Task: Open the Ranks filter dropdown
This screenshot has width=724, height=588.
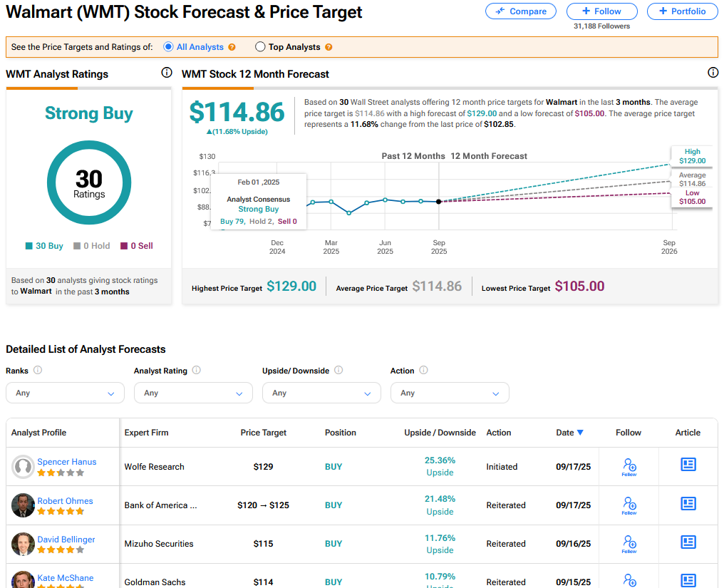Action: (65, 393)
